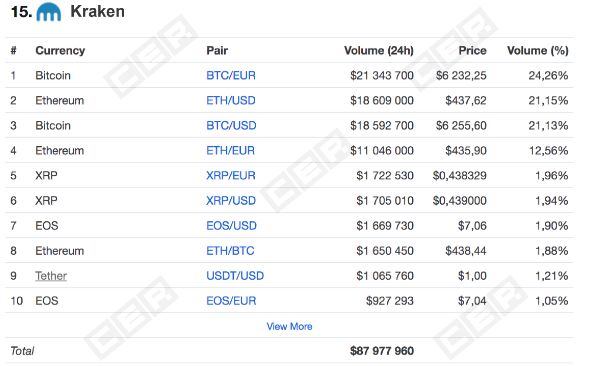Open the ETH/EUR trading pair
Image resolution: width=601 pixels, height=366 pixels.
[230, 151]
